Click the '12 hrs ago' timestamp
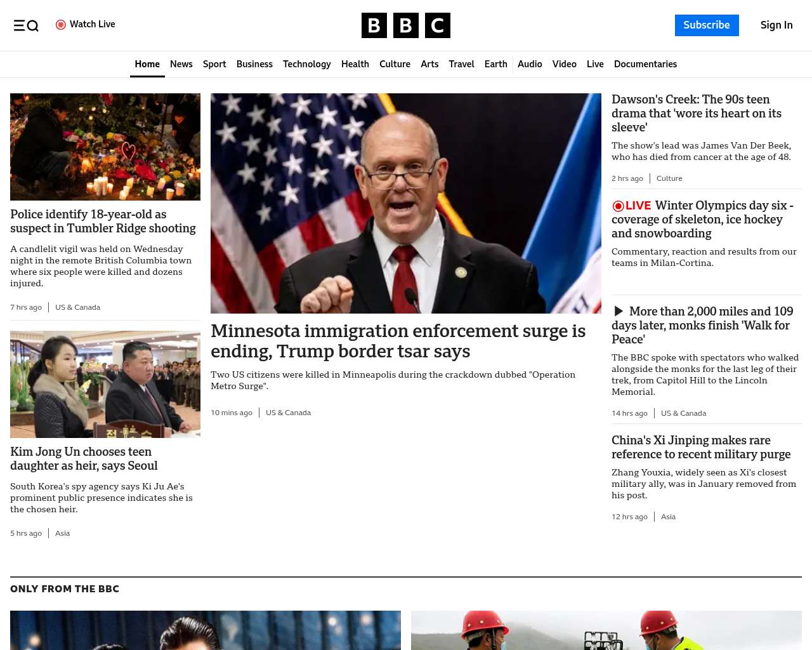 coord(629,517)
